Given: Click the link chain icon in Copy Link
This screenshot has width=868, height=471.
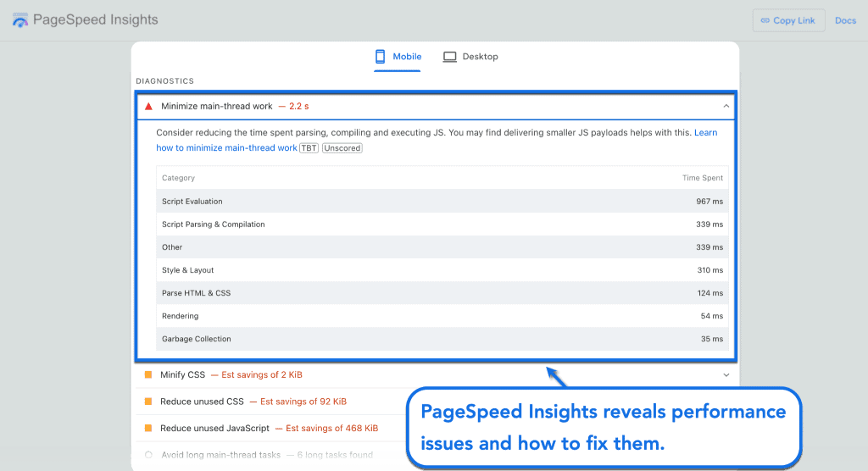Looking at the screenshot, I should (765, 20).
